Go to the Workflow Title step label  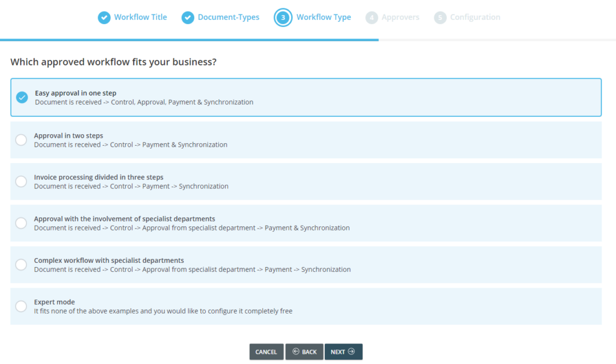tap(141, 17)
